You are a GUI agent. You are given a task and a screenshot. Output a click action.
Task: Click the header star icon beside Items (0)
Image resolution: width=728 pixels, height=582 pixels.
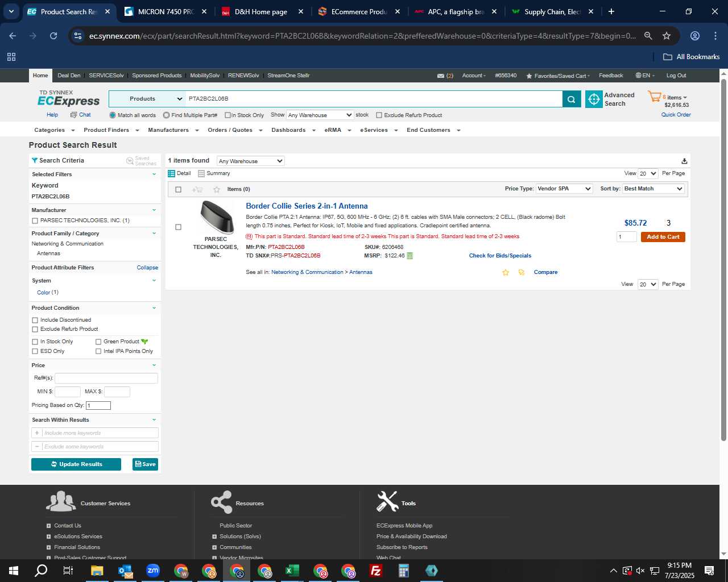pos(216,189)
